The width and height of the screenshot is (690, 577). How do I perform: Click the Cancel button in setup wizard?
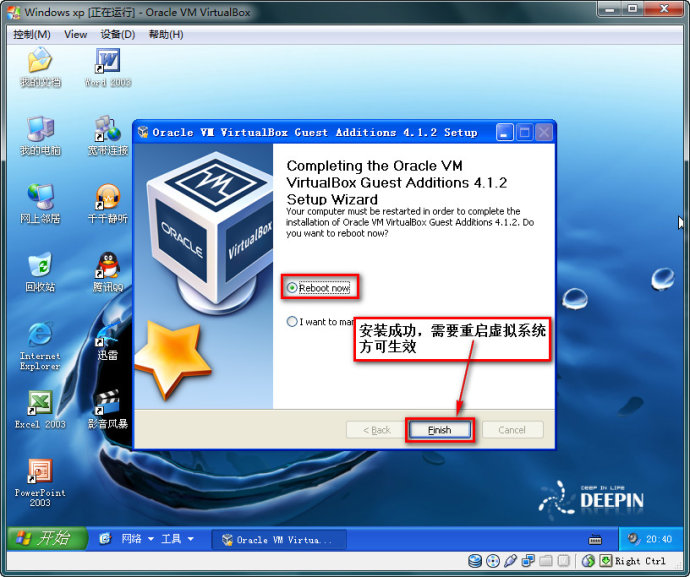512,430
